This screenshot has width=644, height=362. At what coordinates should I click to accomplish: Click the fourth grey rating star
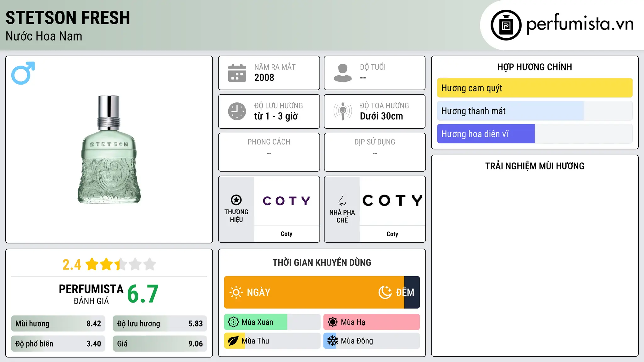coord(135,264)
